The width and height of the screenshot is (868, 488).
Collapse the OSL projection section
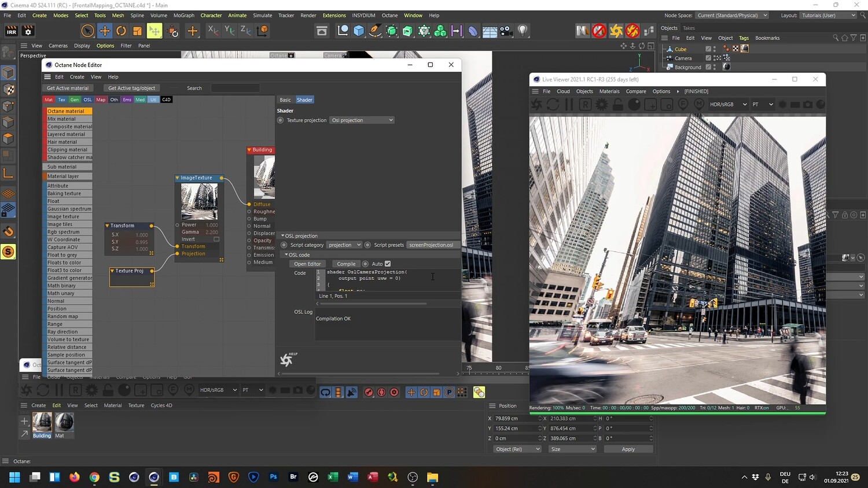283,236
